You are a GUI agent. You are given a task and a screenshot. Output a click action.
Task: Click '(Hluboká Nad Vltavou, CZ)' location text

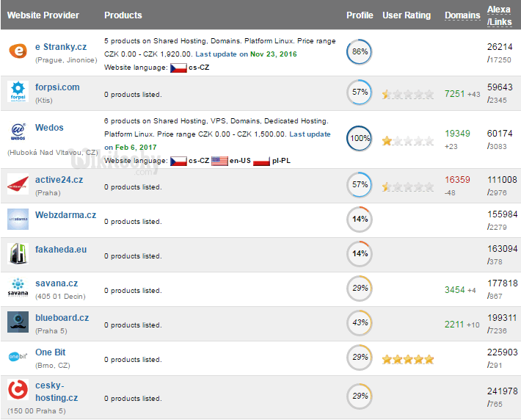[53, 153]
